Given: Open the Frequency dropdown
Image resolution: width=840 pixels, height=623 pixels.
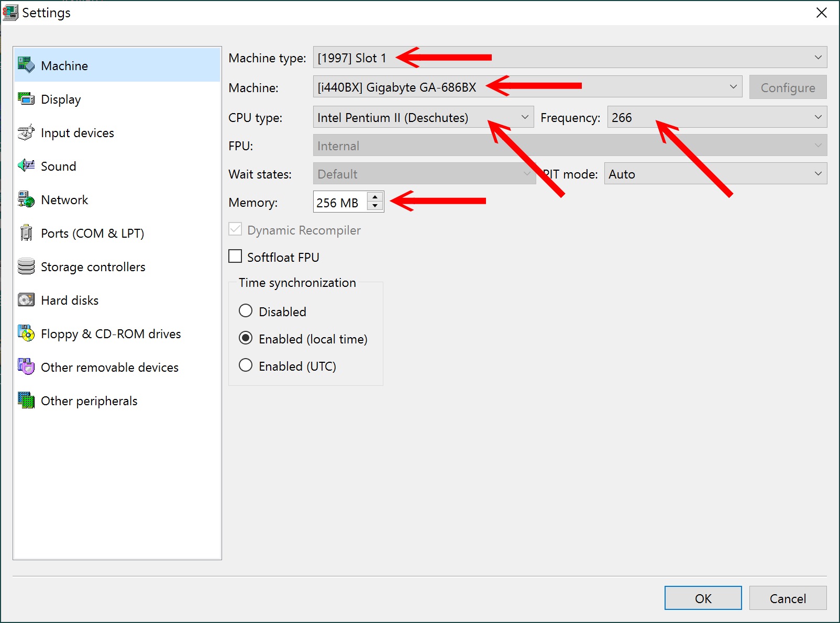Looking at the screenshot, I should pos(717,117).
